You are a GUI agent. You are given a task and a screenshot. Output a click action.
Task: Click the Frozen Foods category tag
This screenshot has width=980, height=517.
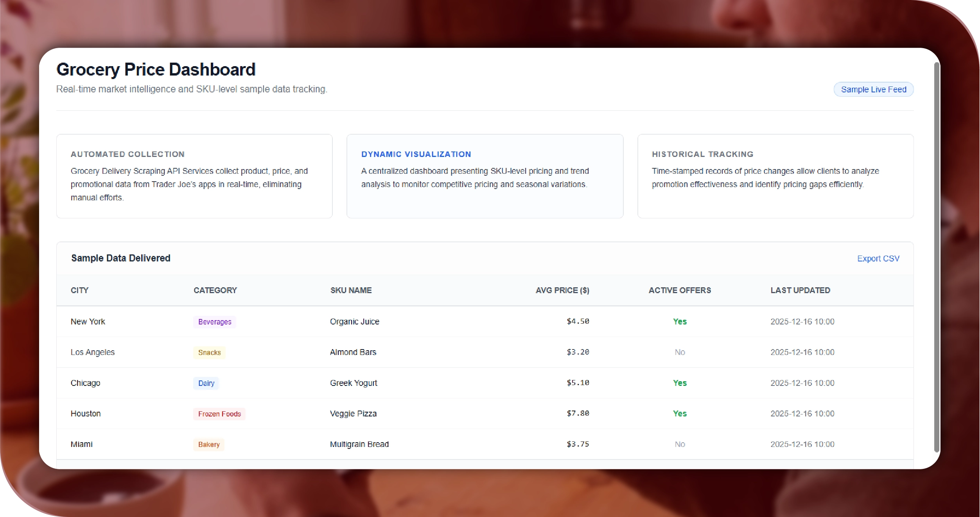pos(219,414)
